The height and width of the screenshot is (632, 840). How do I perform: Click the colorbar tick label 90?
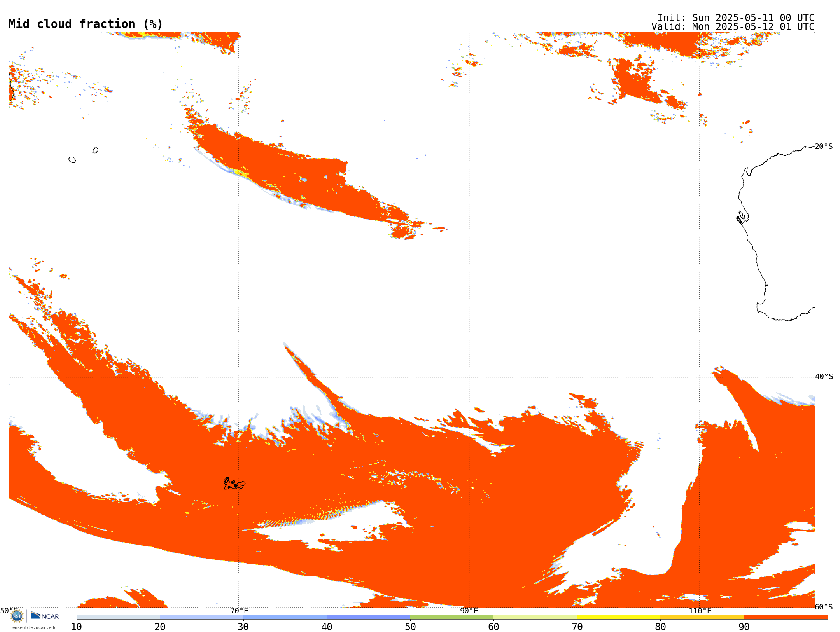(x=744, y=627)
